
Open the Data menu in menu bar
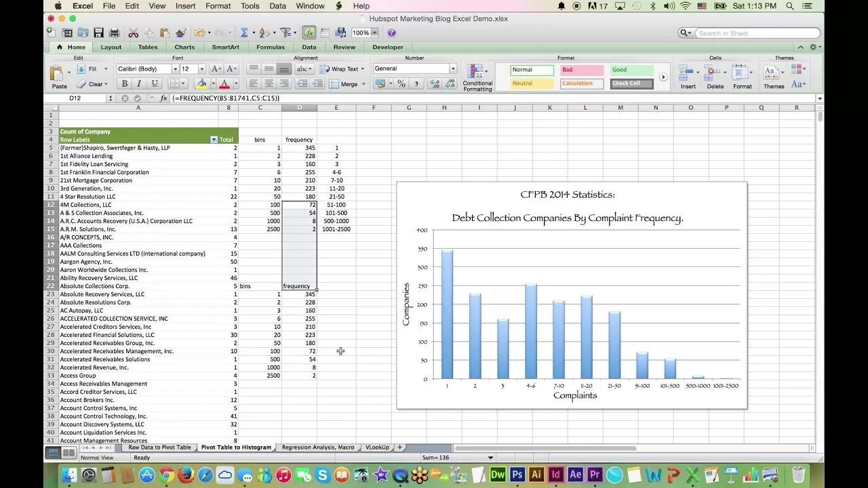(277, 6)
